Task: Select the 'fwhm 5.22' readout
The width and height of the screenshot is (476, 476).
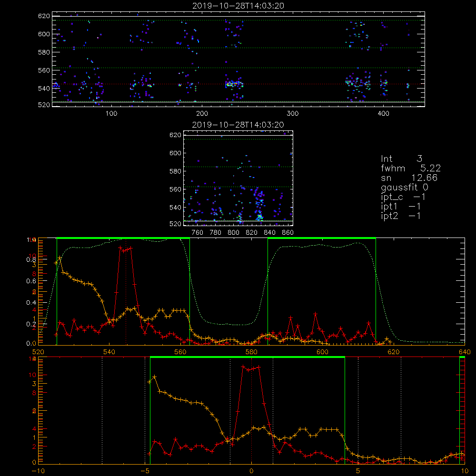Action: point(411,168)
